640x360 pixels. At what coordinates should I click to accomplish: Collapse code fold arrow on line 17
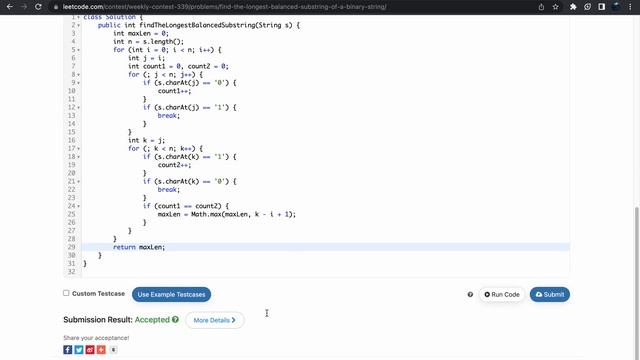coord(79,149)
